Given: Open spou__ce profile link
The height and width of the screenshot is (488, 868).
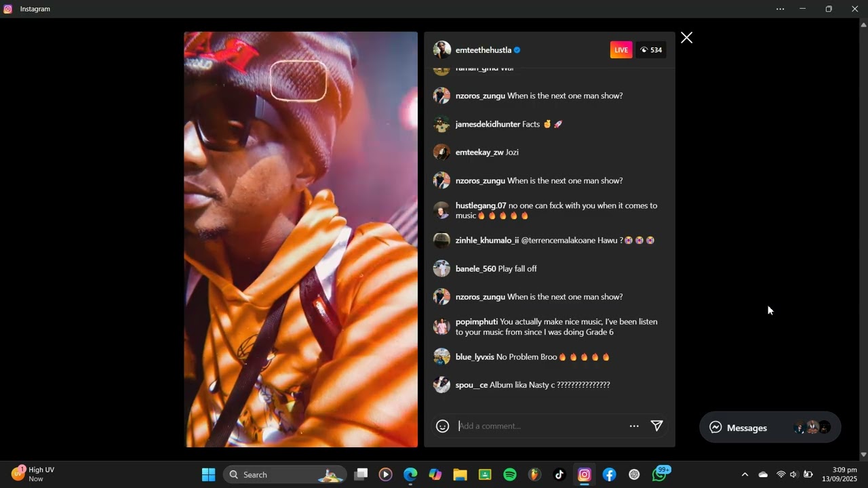Looking at the screenshot, I should coord(471,385).
